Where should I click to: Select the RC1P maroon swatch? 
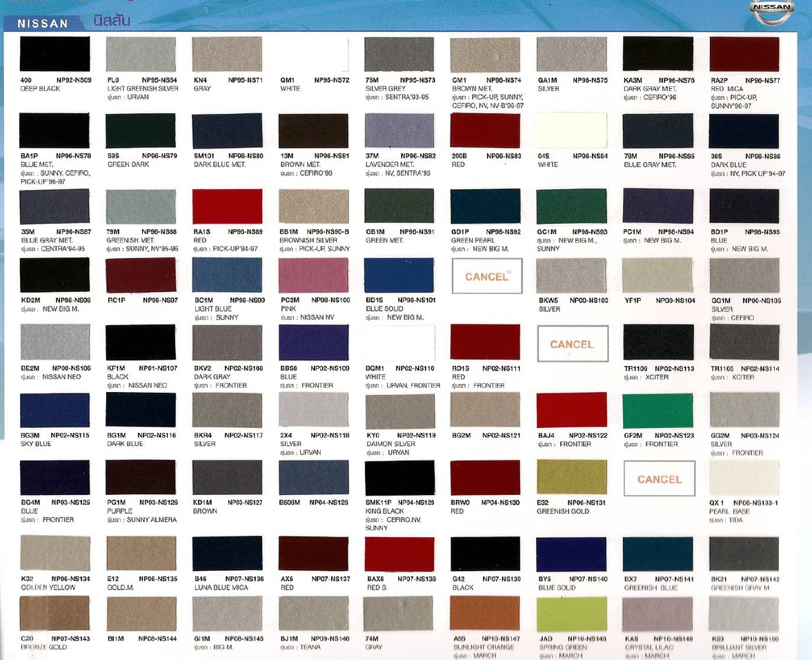(141, 275)
